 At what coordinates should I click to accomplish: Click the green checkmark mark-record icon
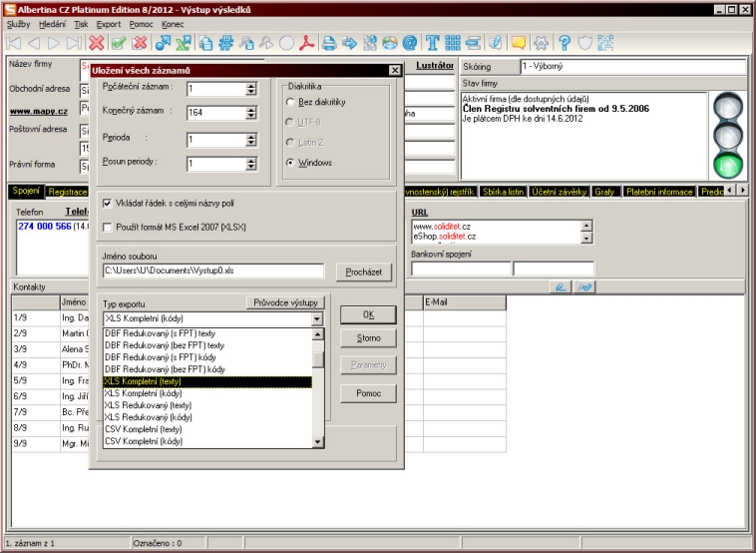(x=118, y=44)
